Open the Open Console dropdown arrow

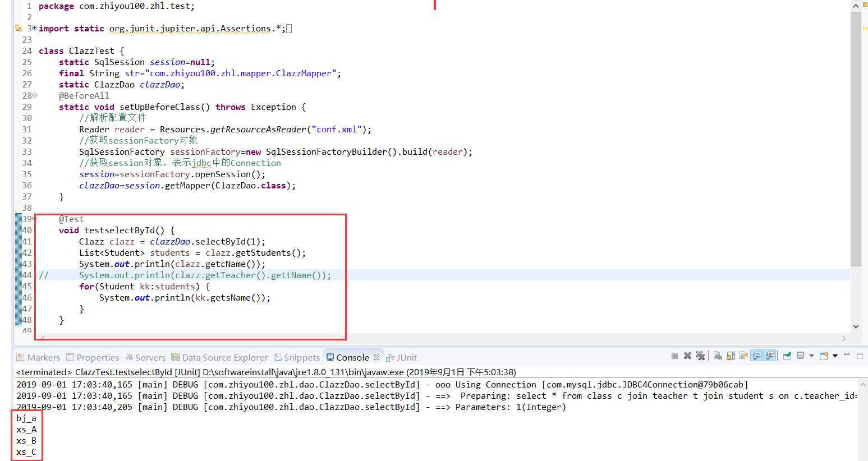tap(835, 356)
